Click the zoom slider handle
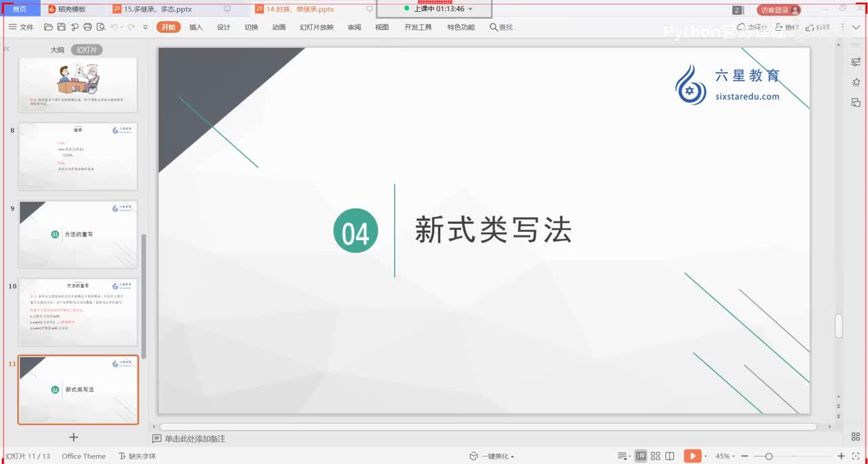Screen dimensions: 868x464 click(768, 456)
